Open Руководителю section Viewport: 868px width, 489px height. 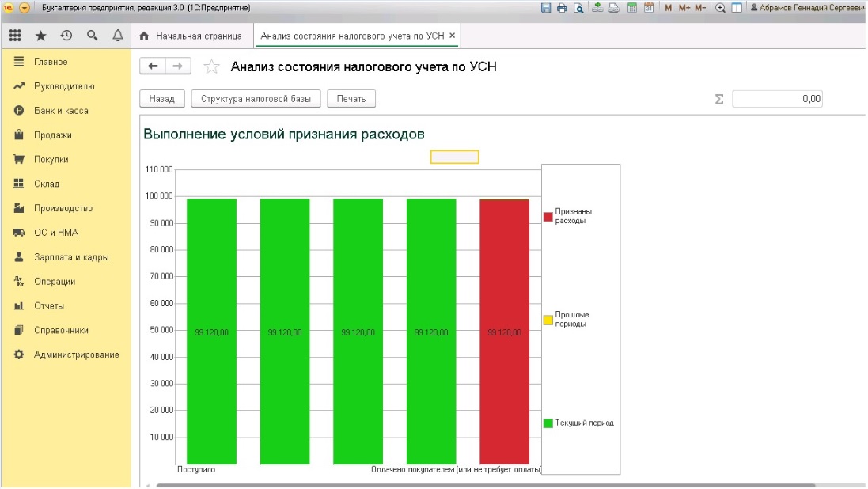click(66, 85)
